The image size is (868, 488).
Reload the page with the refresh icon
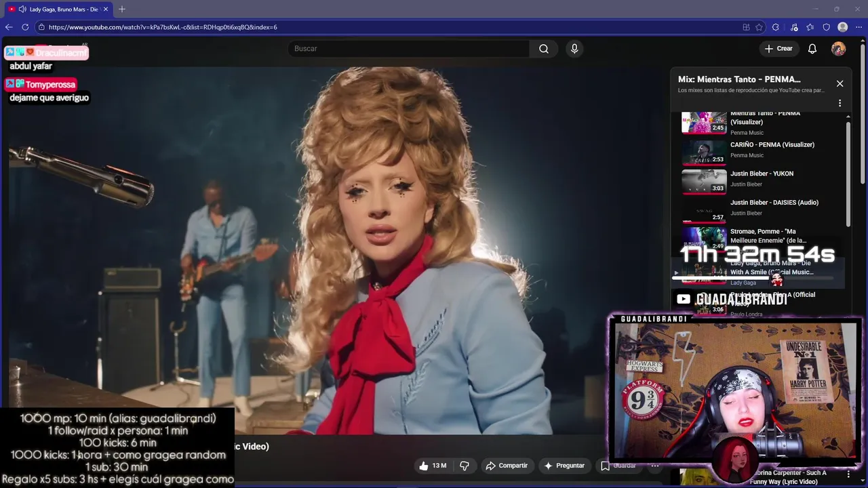25,27
